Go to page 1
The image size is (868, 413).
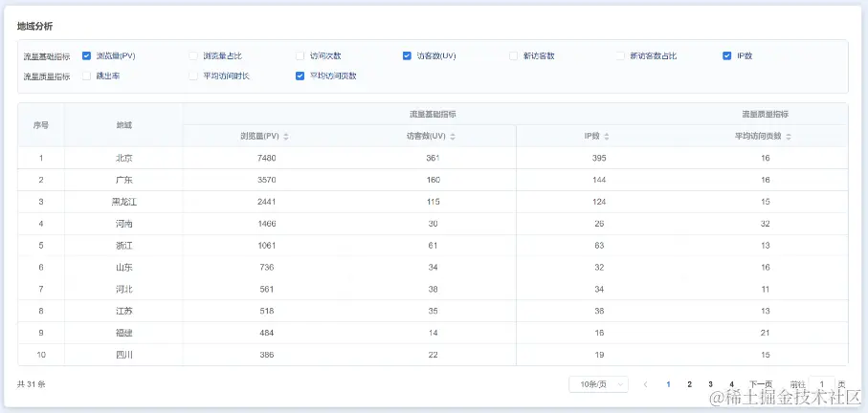coord(668,384)
